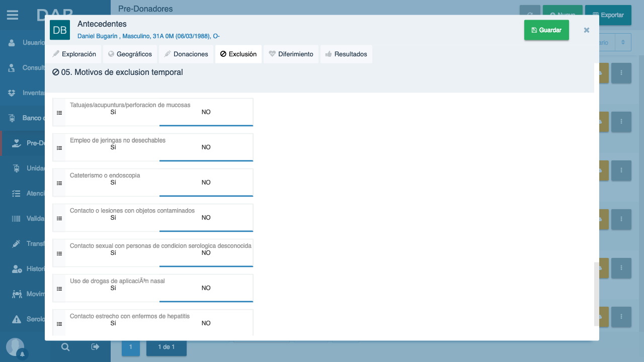Select NO for Contacto o lesiones con objetos contaminados
The image size is (644, 362).
206,218
